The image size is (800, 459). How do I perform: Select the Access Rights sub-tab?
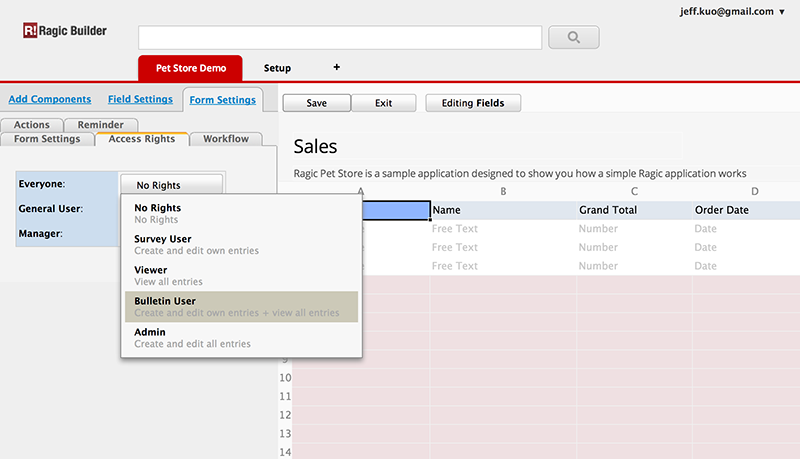pos(142,139)
